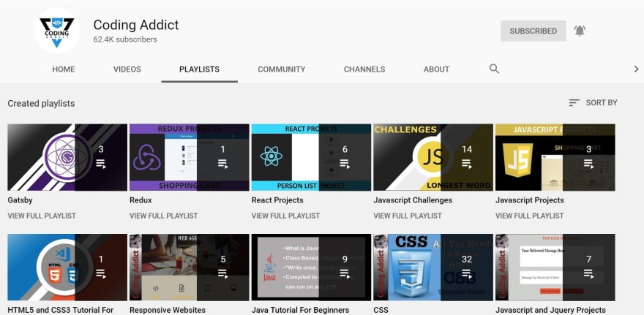Image resolution: width=644 pixels, height=315 pixels.
Task: Click the Created playlists heading
Action: point(41,103)
